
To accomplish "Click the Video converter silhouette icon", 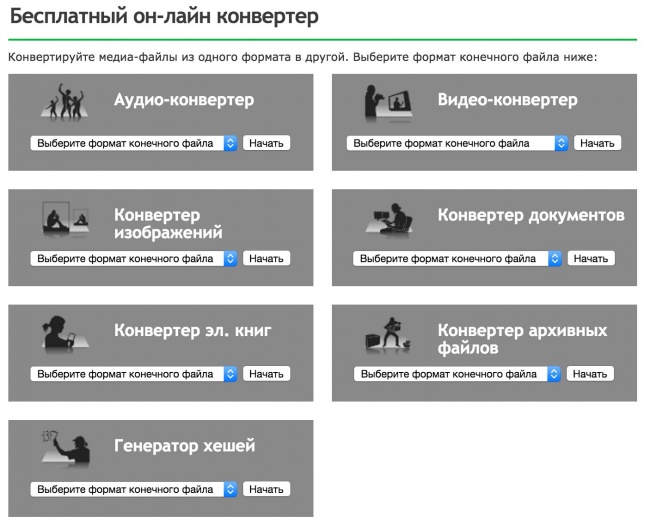I will click(x=390, y=104).
